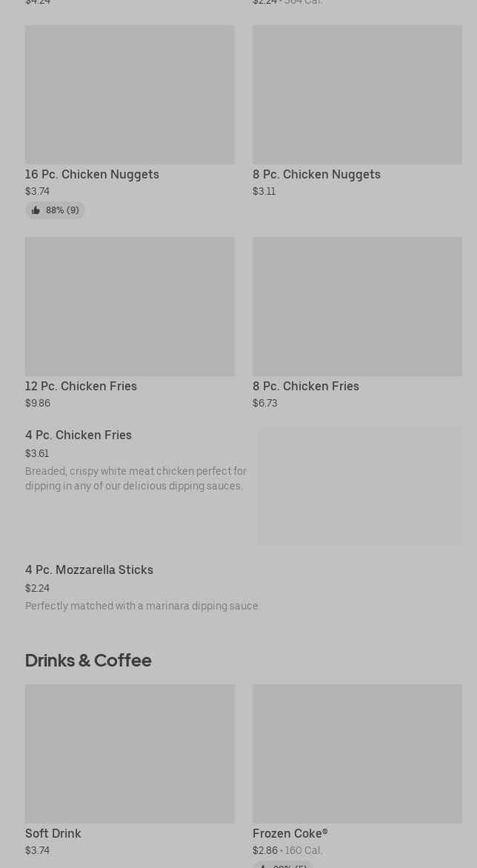Tap the 8 Pc. Chicken Nuggets image

coord(357,95)
